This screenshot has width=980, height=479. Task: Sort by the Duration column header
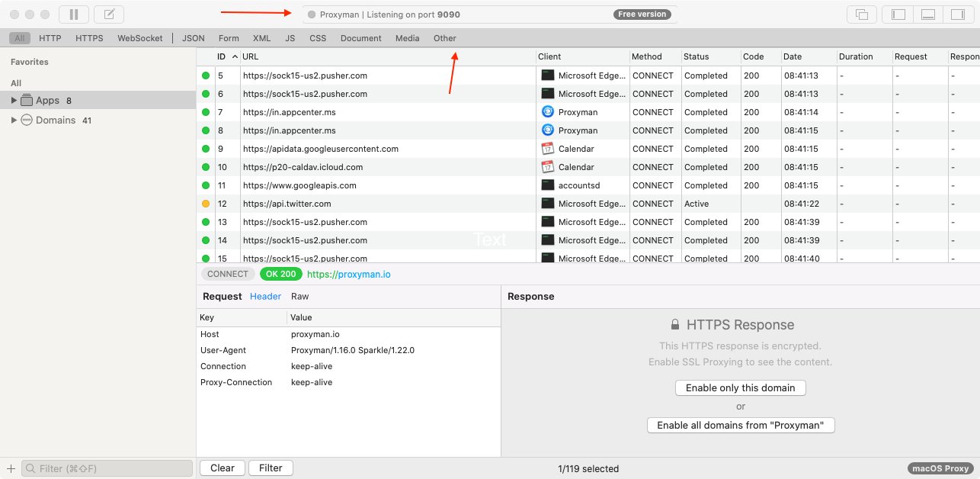point(864,56)
